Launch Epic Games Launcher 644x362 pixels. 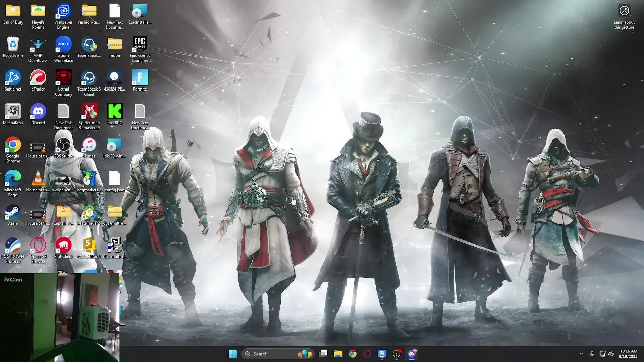point(140,50)
